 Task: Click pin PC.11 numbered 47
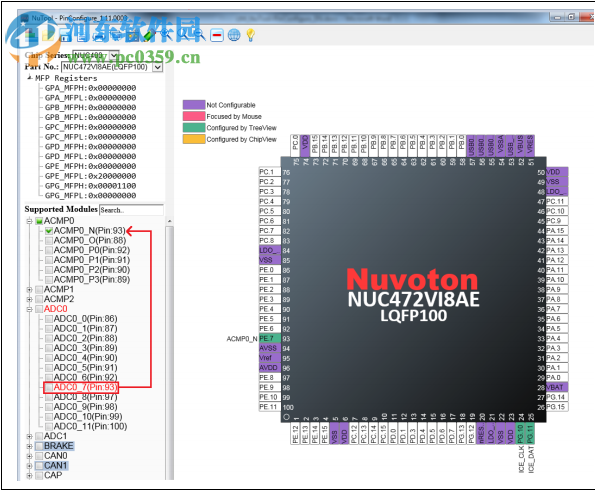pyautogui.click(x=557, y=201)
